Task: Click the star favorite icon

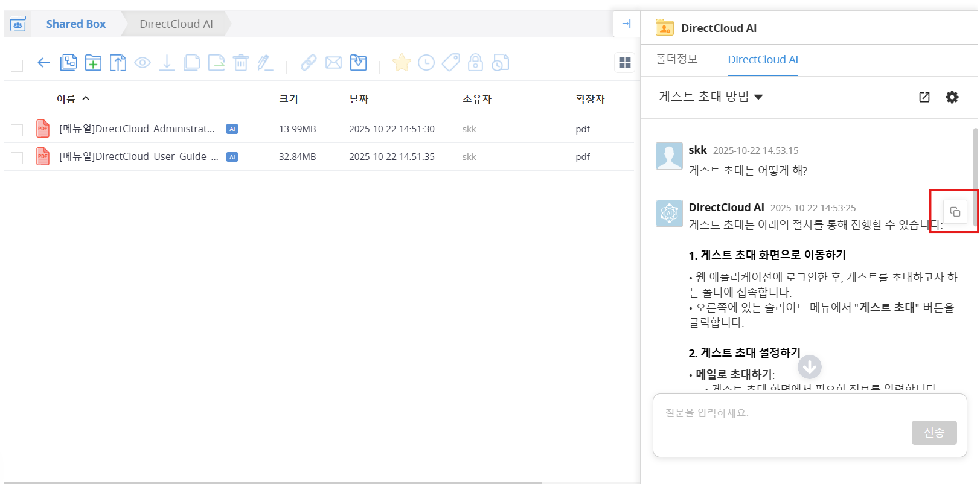Action: [x=402, y=63]
